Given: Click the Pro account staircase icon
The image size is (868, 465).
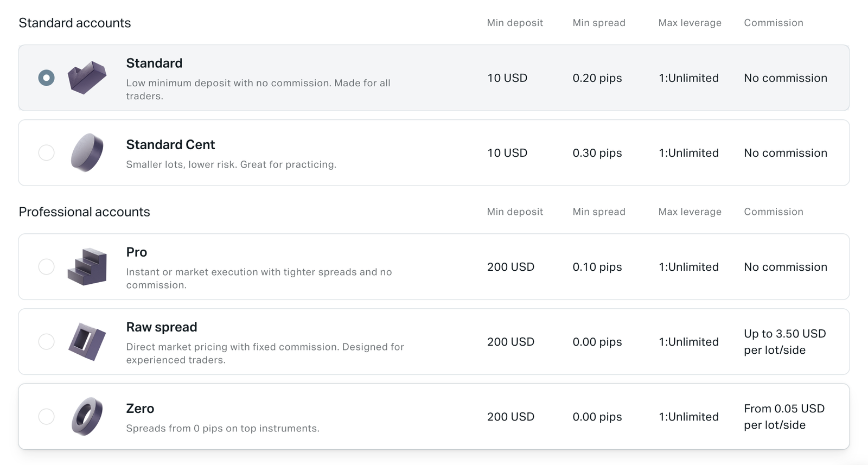Looking at the screenshot, I should click(x=87, y=266).
